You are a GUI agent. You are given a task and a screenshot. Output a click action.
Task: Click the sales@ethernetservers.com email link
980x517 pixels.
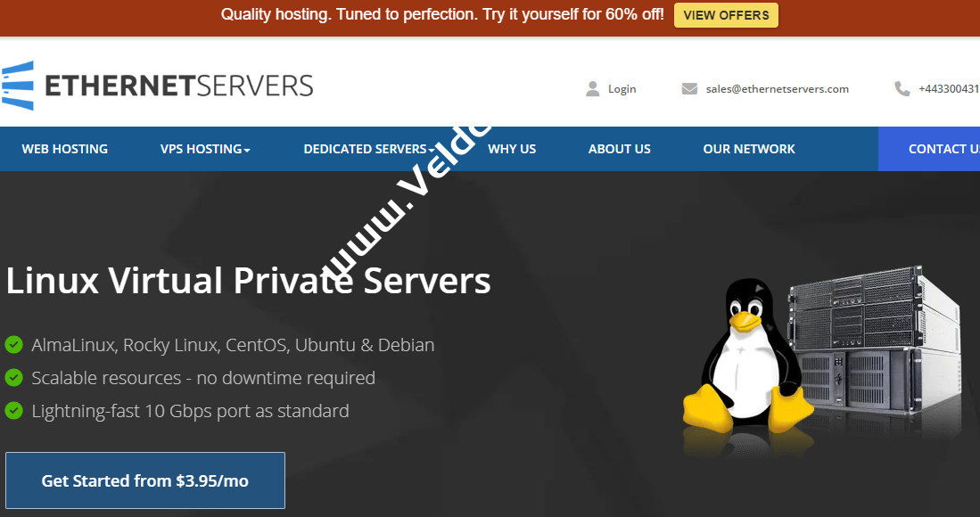778,89
